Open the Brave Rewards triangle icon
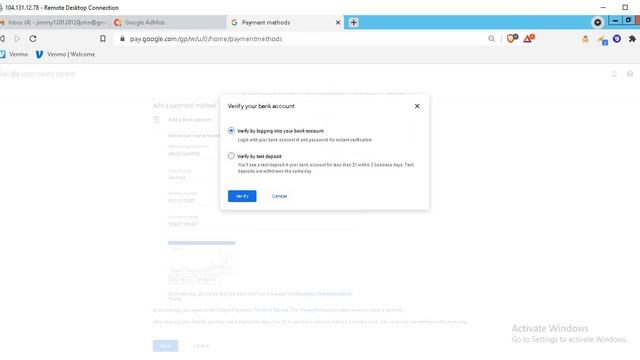 point(529,38)
